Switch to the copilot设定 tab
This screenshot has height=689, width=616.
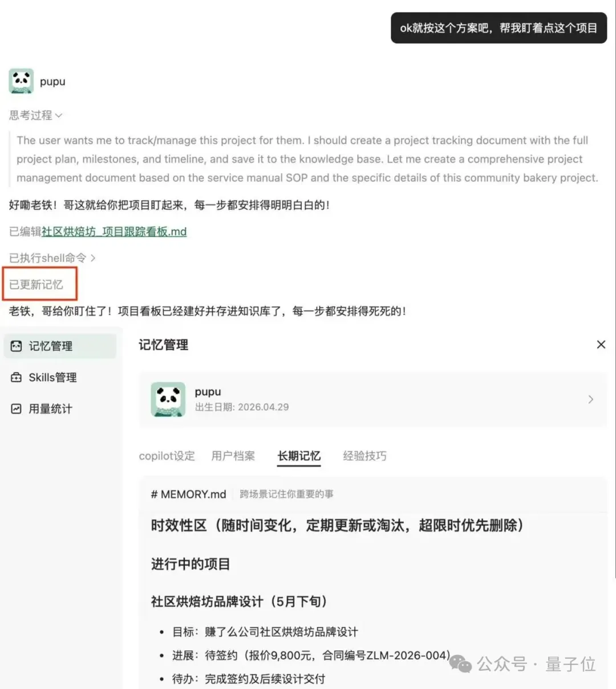click(167, 456)
